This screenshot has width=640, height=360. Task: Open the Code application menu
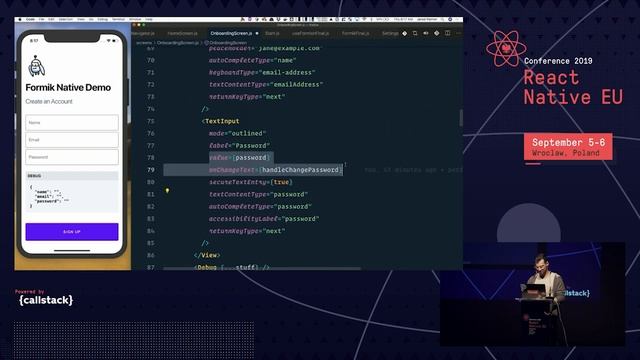click(30, 19)
